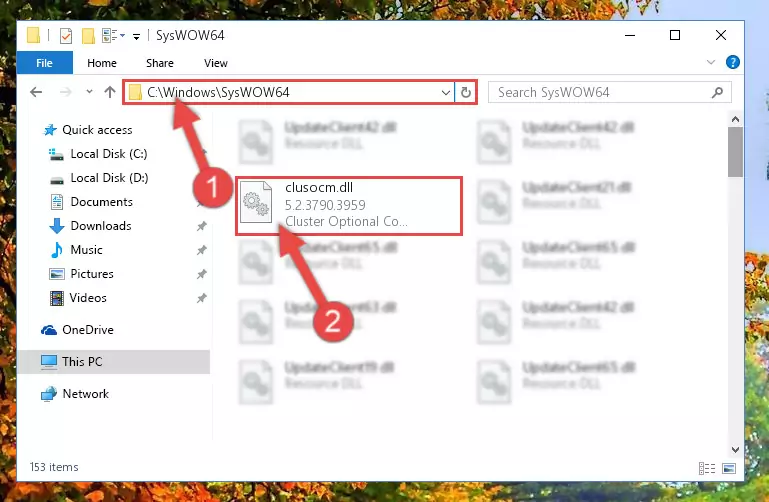Image resolution: width=769 pixels, height=502 pixels.
Task: Click the Quick access star icon
Action: coord(50,130)
